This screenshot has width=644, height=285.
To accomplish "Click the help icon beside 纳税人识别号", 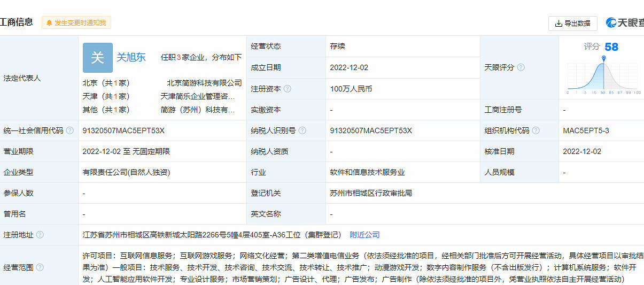I will point(302,130).
